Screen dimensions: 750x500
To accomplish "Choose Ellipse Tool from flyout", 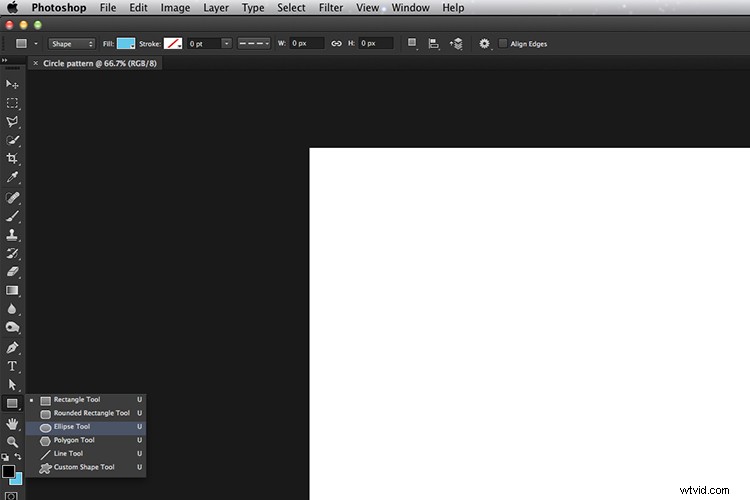I will 86,426.
